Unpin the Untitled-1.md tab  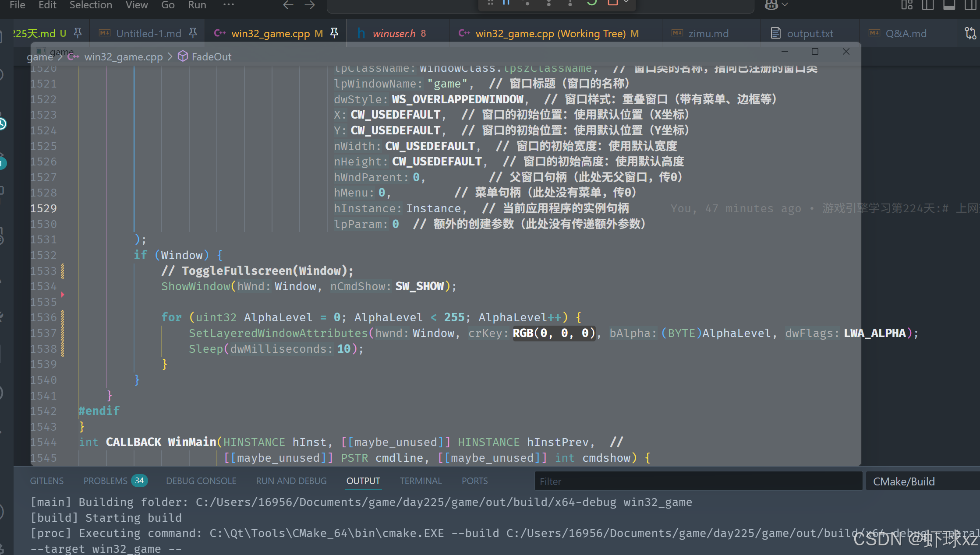pos(193,33)
